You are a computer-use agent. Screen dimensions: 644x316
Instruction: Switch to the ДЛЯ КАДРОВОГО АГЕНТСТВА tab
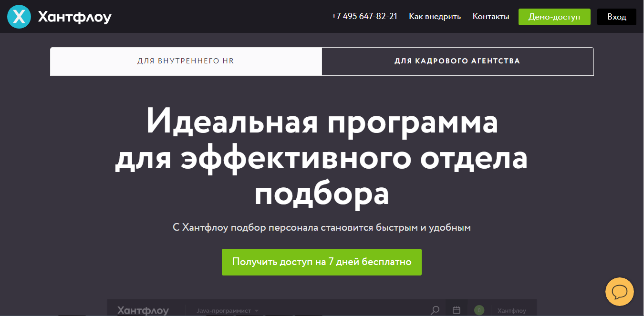point(457,61)
